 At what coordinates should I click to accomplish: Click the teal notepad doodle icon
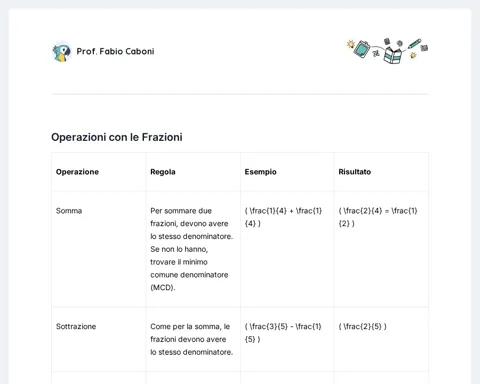click(x=362, y=49)
